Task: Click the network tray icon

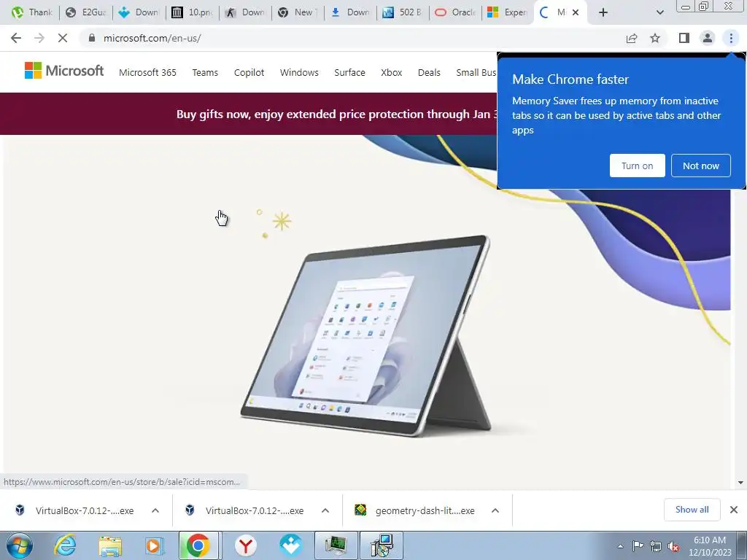Action: coord(656,546)
